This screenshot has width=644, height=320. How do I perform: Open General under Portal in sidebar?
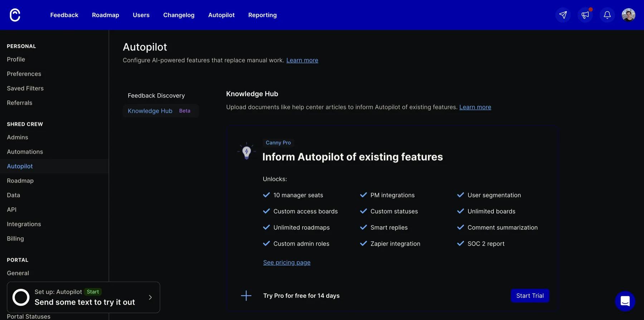[18, 273]
